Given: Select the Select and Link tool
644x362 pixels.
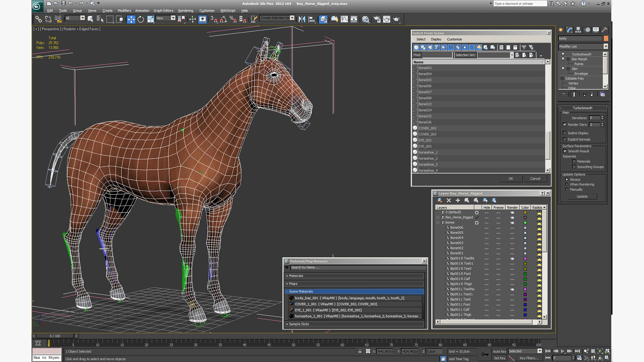Looking at the screenshot, I should (39, 19).
